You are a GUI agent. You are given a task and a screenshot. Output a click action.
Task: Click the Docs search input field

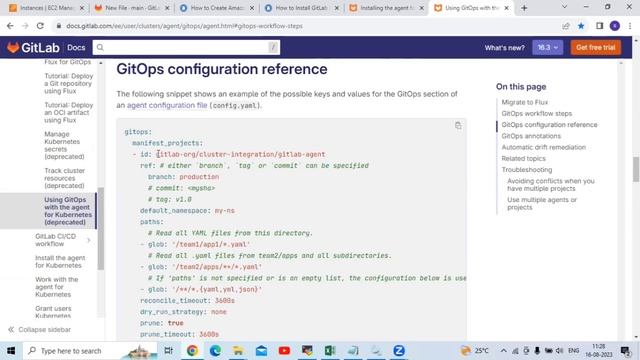coord(186,47)
